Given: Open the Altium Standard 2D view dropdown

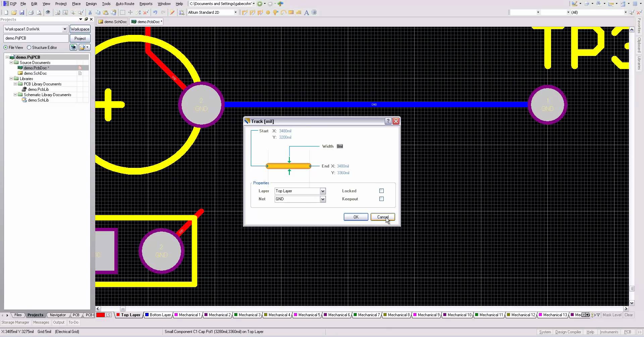Looking at the screenshot, I should tap(235, 12).
